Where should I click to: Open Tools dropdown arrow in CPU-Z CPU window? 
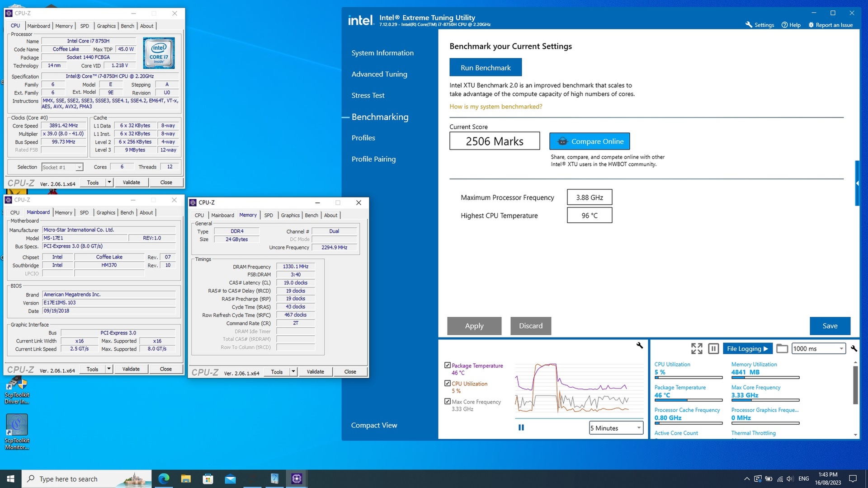coord(109,182)
